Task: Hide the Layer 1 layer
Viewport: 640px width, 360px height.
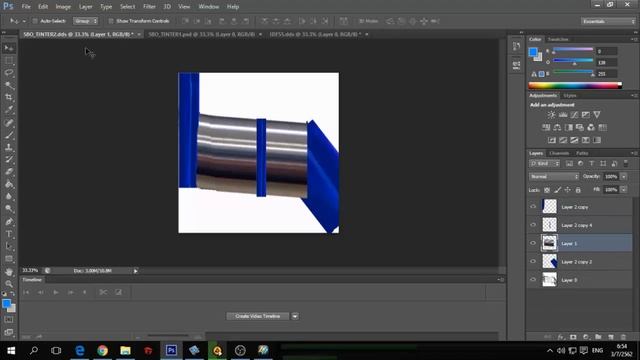Action: [x=533, y=243]
